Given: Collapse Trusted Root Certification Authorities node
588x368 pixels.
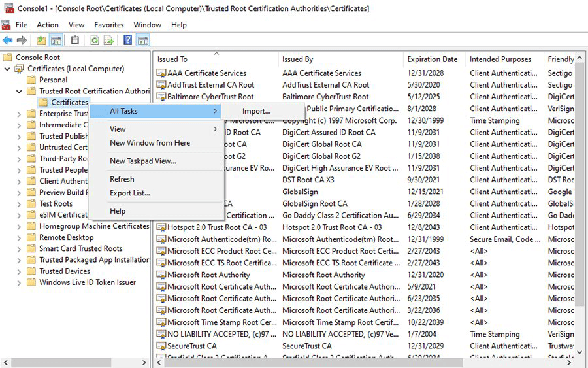Looking at the screenshot, I should 19,92.
